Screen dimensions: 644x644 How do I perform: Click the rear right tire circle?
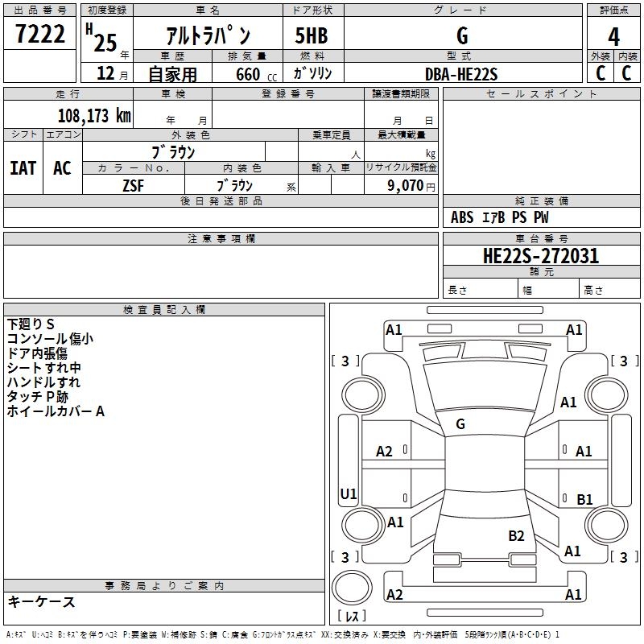coord(607,526)
